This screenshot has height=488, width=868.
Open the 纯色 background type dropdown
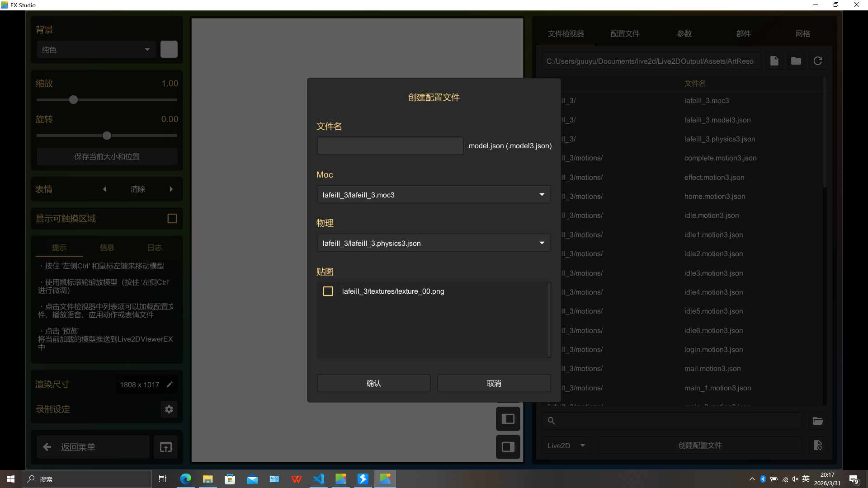(96, 50)
